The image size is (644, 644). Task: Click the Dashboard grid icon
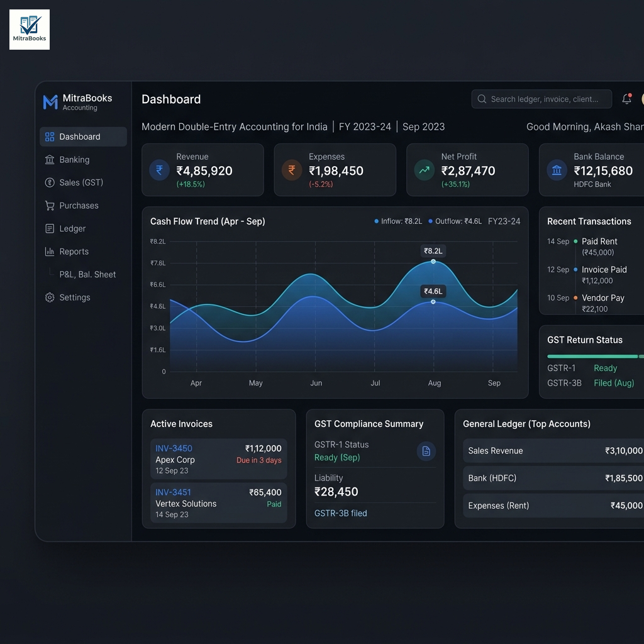[50, 136]
